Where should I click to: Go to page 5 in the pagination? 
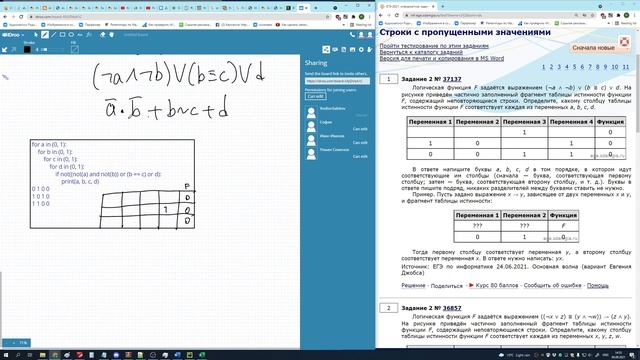point(574,67)
